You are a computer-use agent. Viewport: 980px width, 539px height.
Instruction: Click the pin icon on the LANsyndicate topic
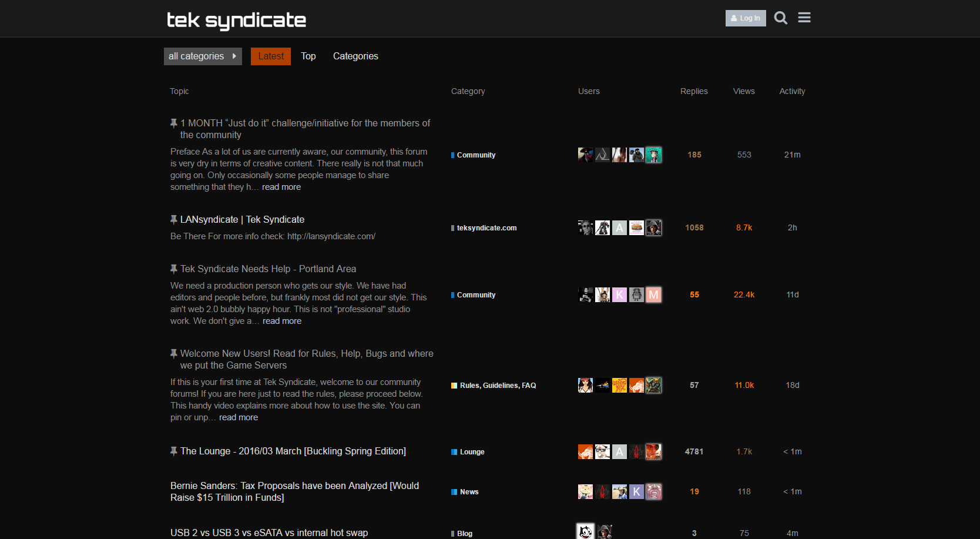[x=174, y=219]
